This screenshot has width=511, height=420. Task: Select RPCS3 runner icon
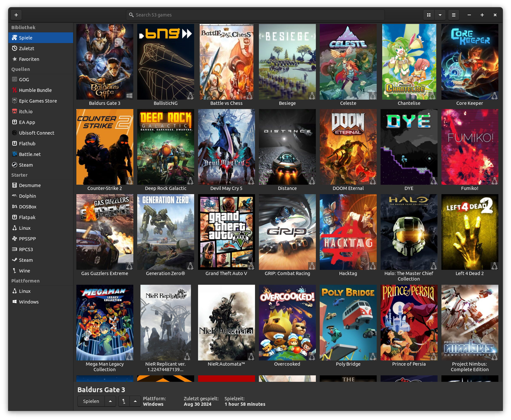pyautogui.click(x=15, y=249)
